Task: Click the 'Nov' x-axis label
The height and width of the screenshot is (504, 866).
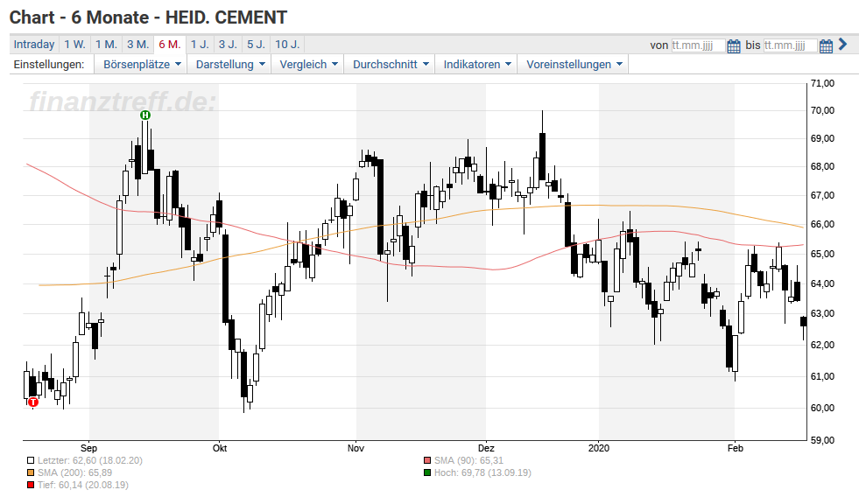Action: tap(356, 448)
